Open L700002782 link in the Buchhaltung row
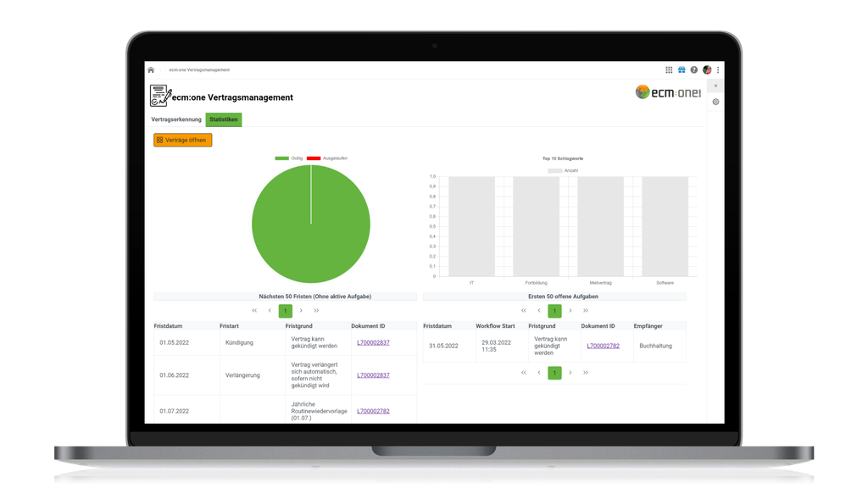This screenshot has height=499, width=868. tap(603, 347)
